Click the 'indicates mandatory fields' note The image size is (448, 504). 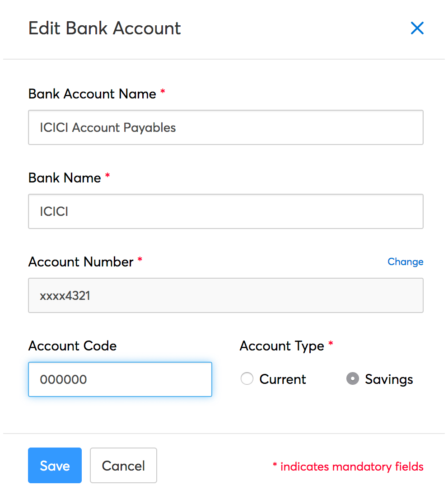[x=352, y=467]
